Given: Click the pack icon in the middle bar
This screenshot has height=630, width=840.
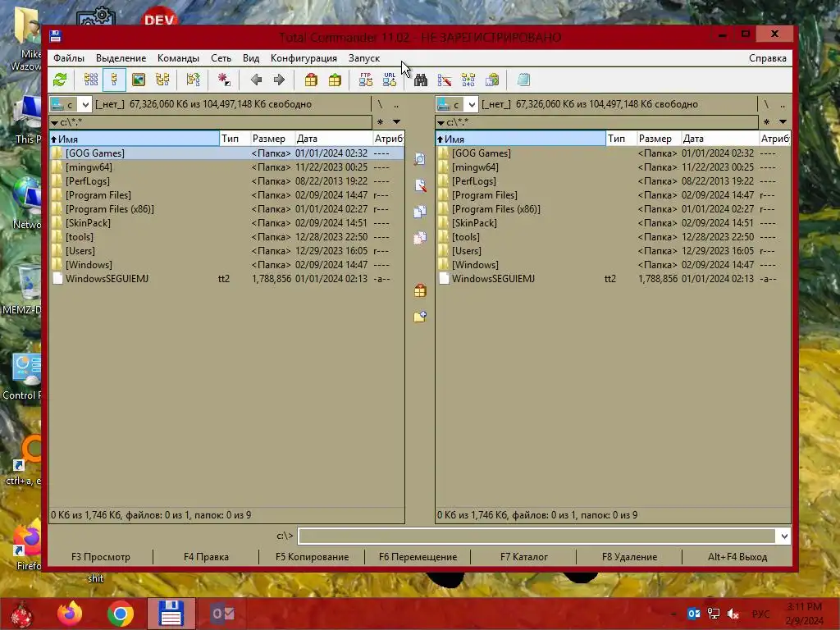Looking at the screenshot, I should pos(420,290).
